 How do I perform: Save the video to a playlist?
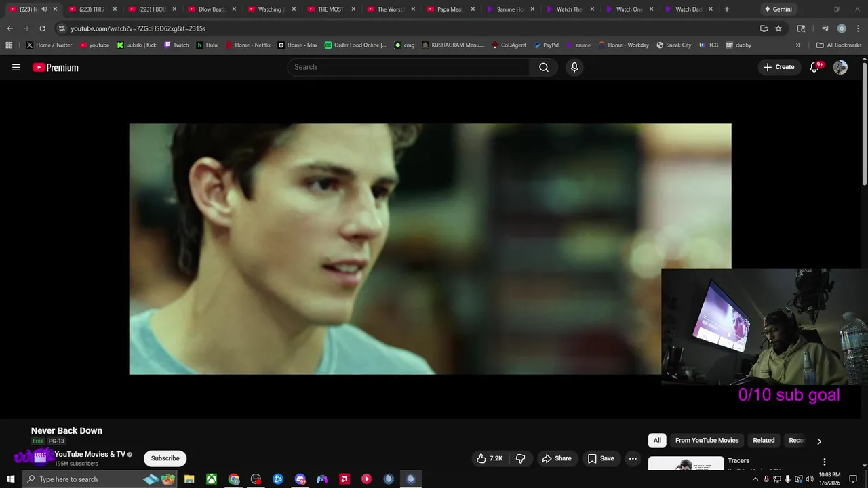601,459
